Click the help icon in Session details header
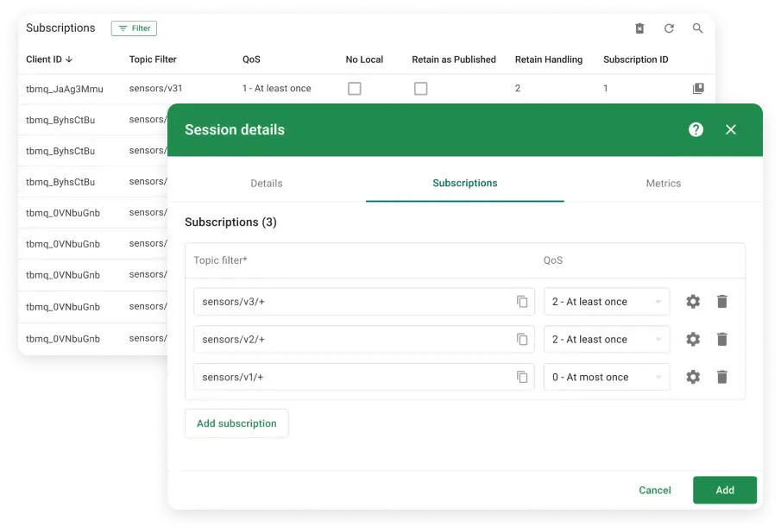Screen dimensions: 781x532 (696, 129)
